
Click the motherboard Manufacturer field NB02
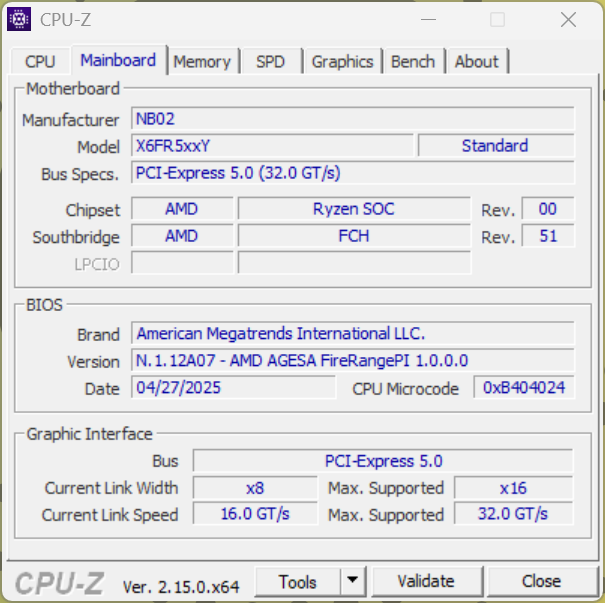coord(352,119)
